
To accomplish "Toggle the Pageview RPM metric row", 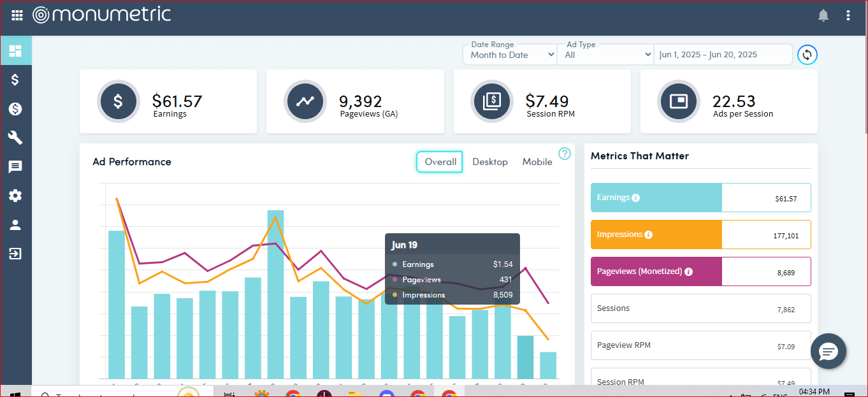I will coord(701,345).
